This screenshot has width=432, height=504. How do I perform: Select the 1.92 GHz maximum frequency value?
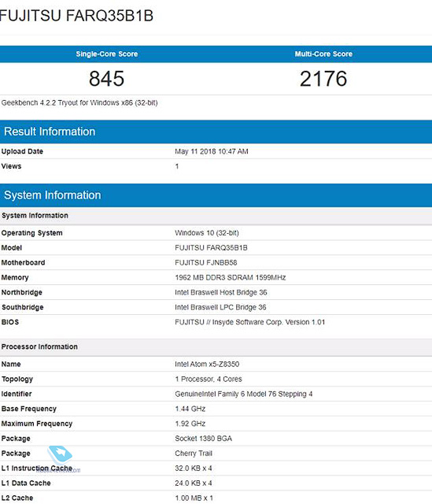pyautogui.click(x=190, y=424)
